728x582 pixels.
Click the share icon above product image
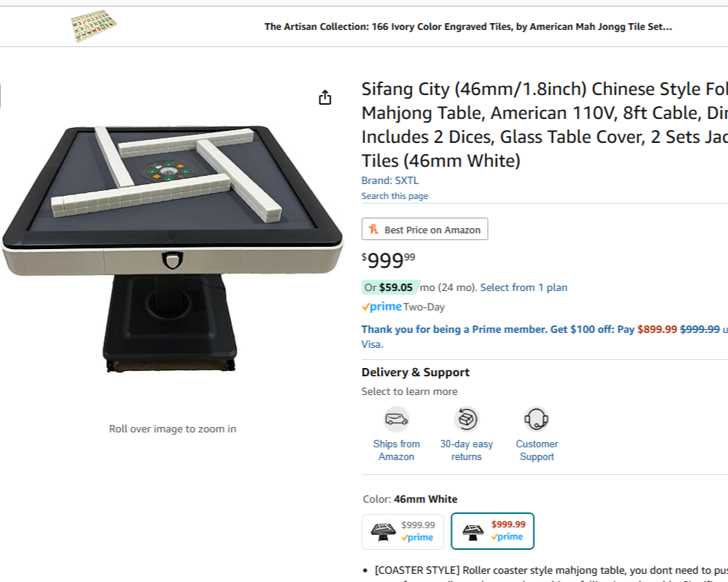[325, 98]
